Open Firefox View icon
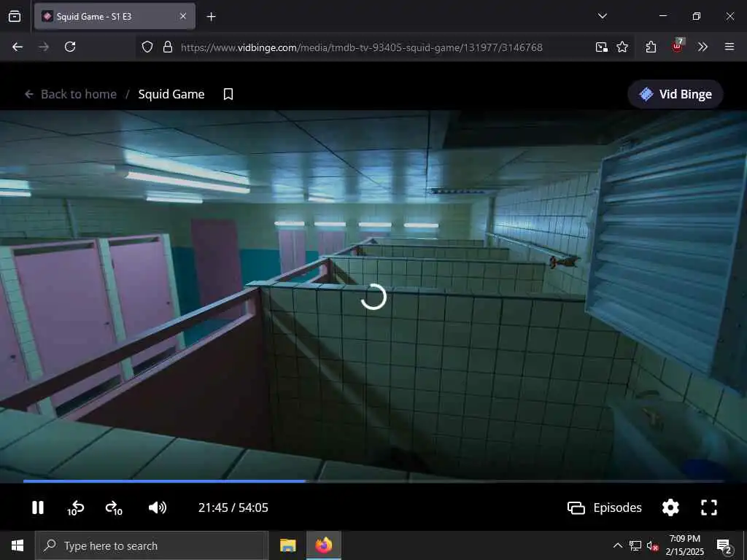The height and width of the screenshot is (560, 747). [x=15, y=16]
